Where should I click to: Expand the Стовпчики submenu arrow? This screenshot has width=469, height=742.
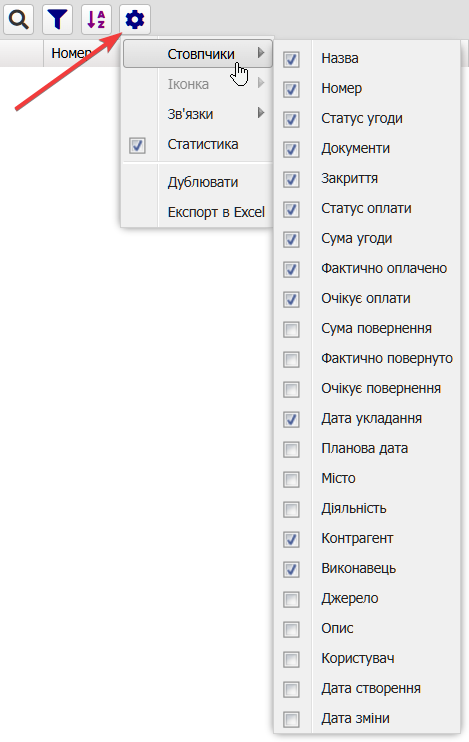[x=261, y=53]
